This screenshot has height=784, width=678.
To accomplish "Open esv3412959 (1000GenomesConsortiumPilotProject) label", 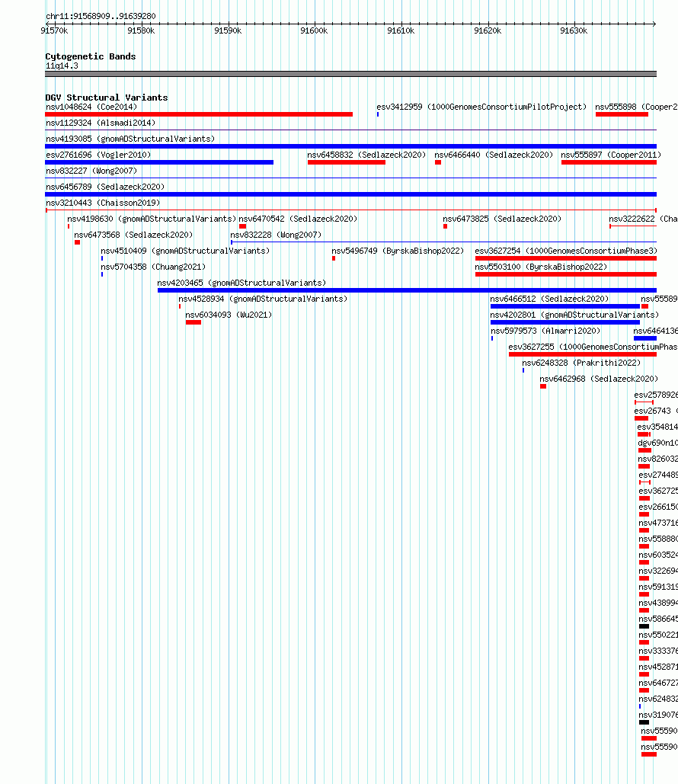I will pos(481,107).
